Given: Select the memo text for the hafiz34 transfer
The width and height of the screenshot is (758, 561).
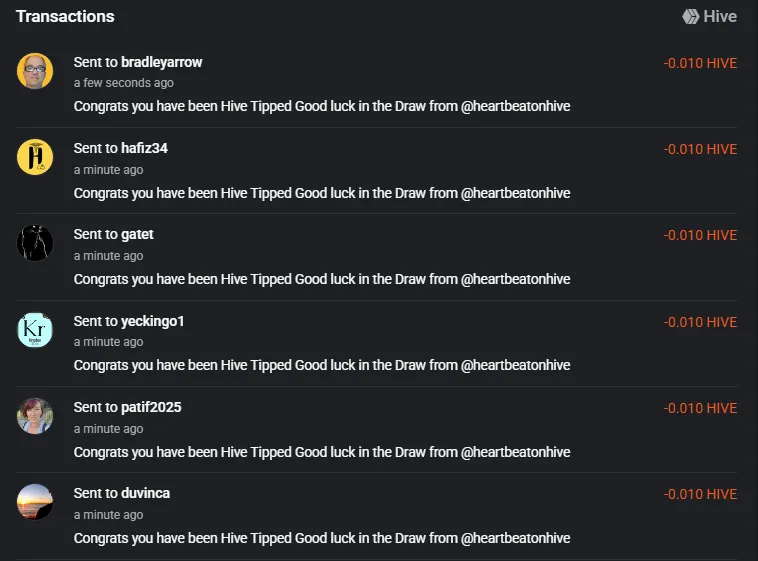Looking at the screenshot, I should [322, 193].
